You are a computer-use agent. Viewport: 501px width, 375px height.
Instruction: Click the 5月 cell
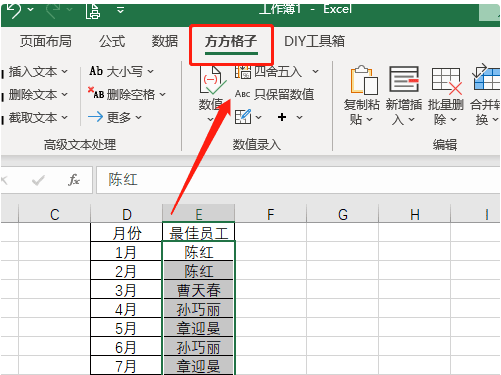click(x=126, y=327)
